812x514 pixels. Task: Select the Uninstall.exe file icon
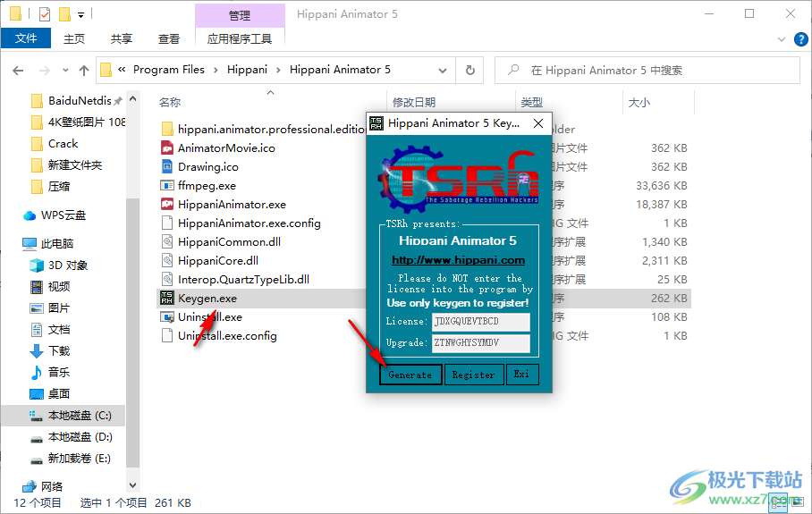167,316
